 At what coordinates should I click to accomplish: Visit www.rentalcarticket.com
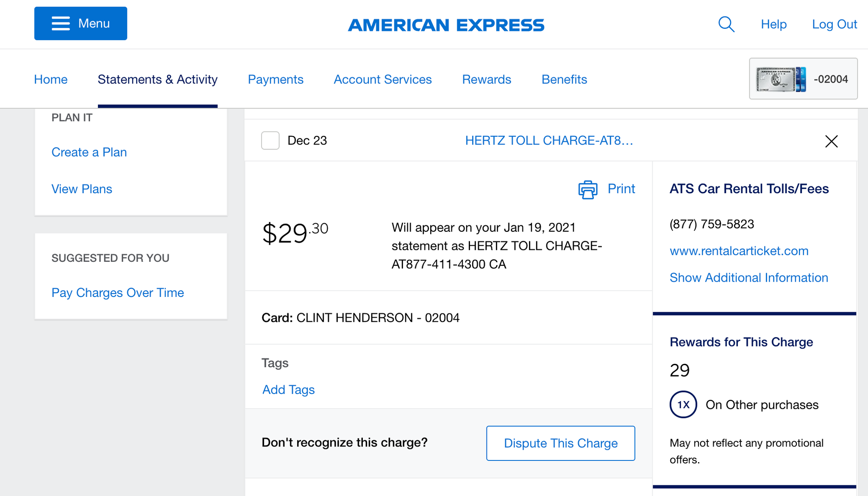[x=739, y=251]
